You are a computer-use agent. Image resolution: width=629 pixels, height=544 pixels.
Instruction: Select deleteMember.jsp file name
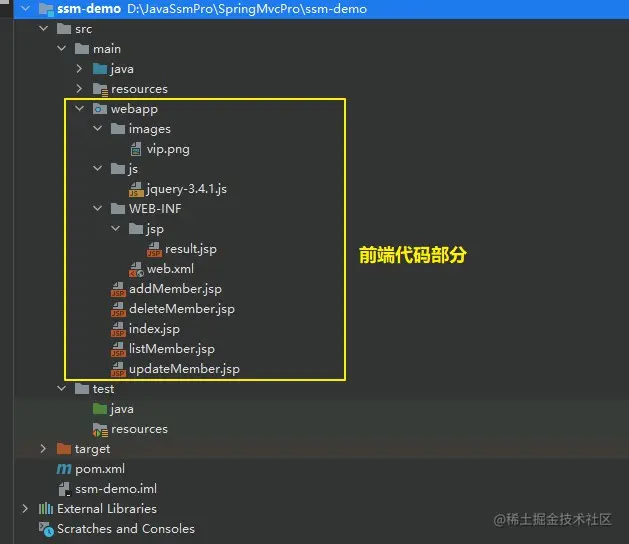pyautogui.click(x=182, y=309)
